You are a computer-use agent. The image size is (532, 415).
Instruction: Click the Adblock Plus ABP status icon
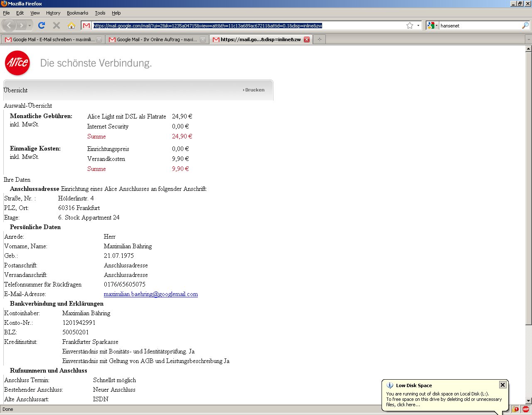(526, 409)
